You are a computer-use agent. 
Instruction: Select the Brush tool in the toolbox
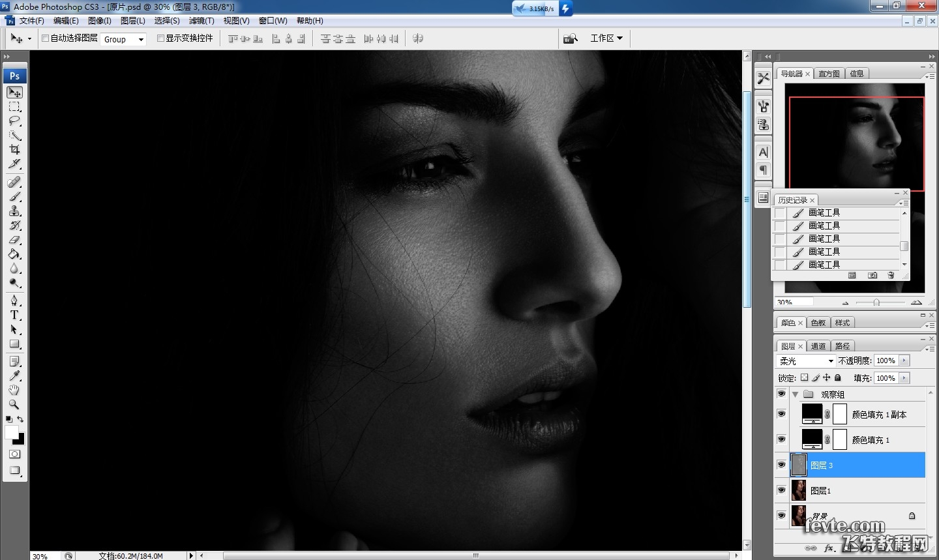(14, 196)
